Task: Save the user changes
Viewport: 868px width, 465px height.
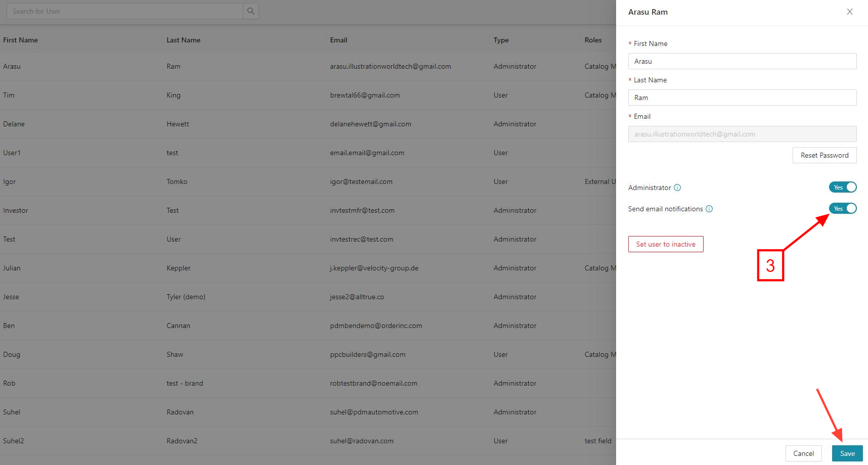Action: tap(847, 453)
